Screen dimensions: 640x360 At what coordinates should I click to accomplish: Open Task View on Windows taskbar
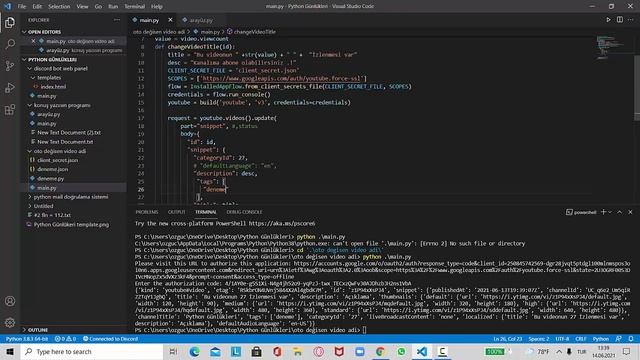(173, 351)
